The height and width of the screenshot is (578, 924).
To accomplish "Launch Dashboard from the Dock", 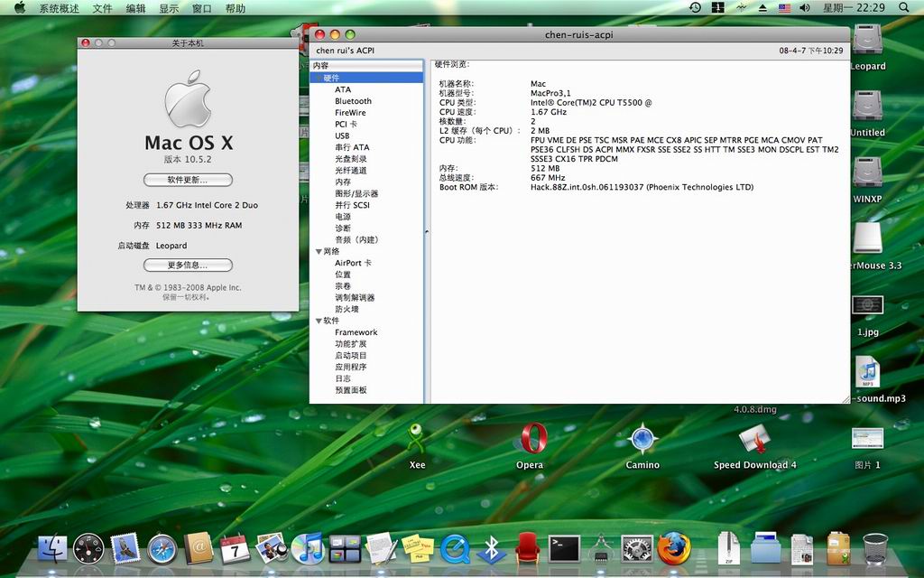I will click(89, 549).
